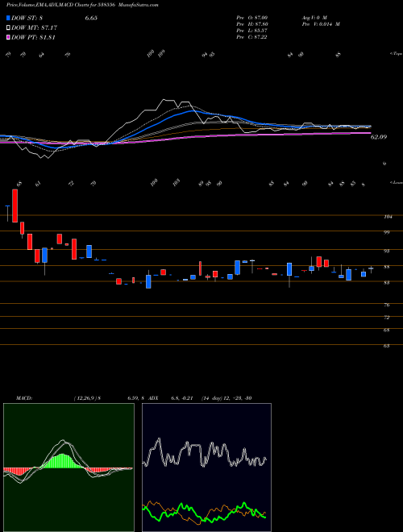Click the Lows marker label at right edge
This screenshot has height=532, width=403.
(x=396, y=182)
